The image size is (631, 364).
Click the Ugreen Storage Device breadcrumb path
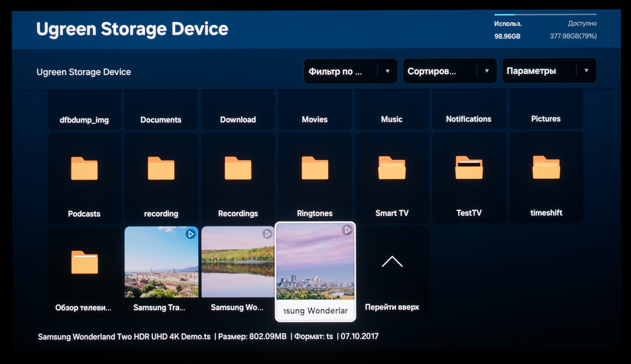[84, 72]
